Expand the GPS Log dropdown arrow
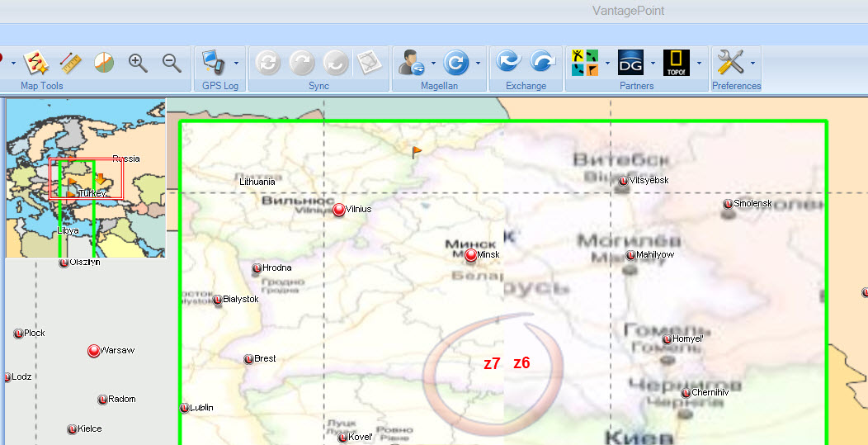This screenshot has width=868, height=445. point(236,63)
